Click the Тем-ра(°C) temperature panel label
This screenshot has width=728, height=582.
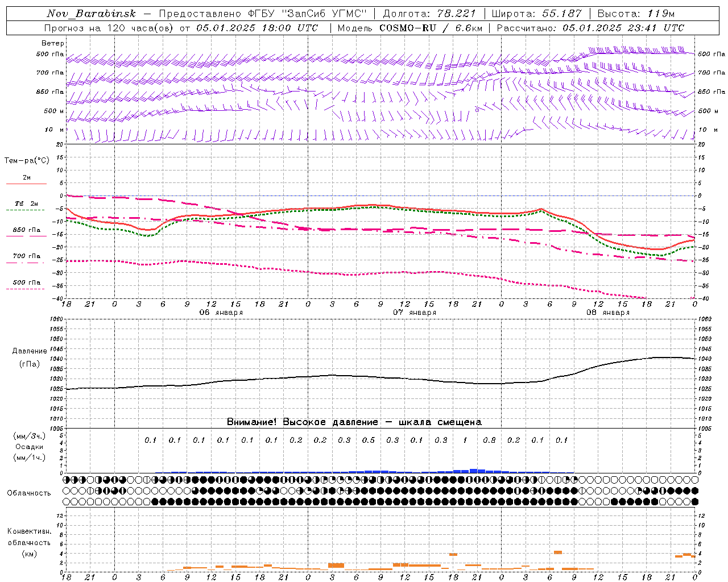click(x=27, y=161)
